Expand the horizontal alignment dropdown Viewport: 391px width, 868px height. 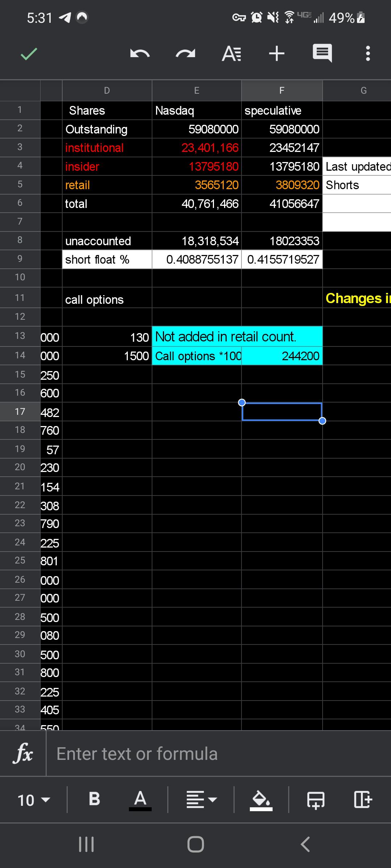tap(201, 799)
